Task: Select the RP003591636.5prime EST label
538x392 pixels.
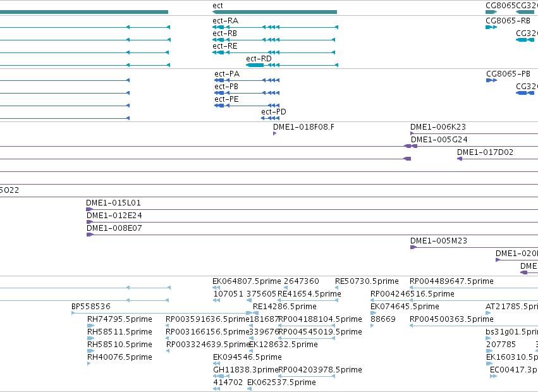Action: 207,319
